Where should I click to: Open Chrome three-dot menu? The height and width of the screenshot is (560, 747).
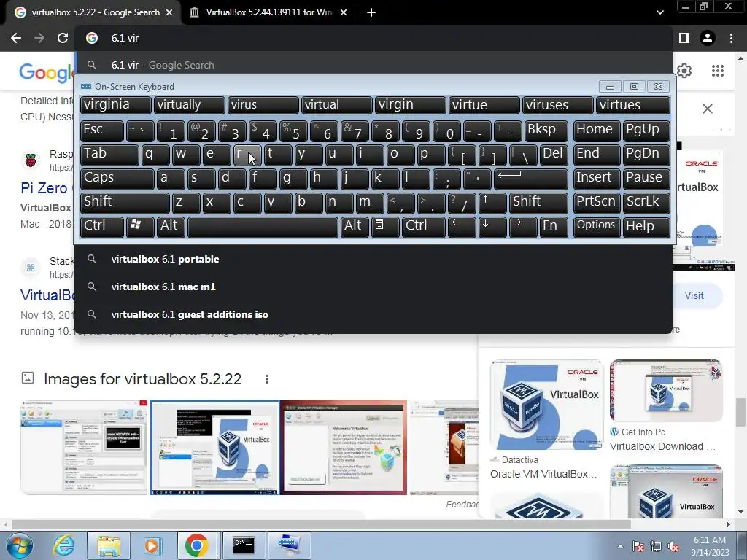[x=731, y=38]
